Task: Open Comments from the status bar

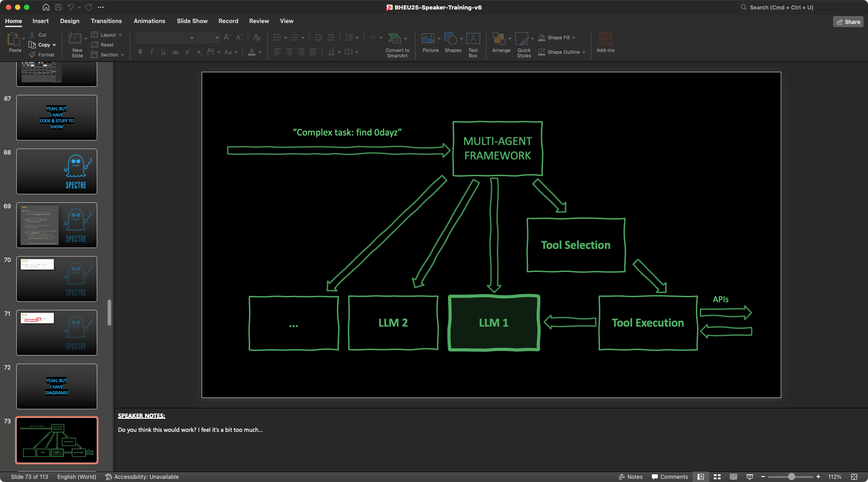Action: (670, 477)
